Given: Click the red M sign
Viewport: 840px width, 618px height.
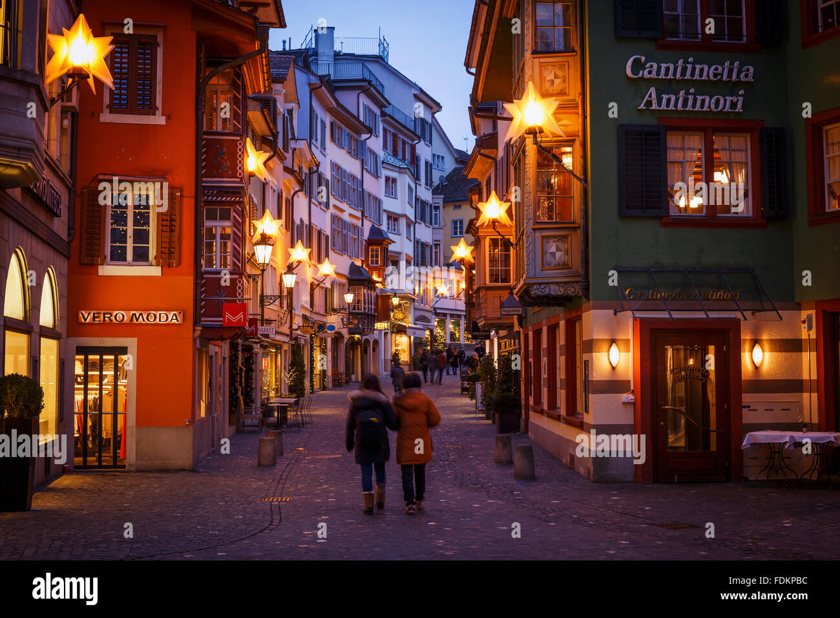Looking at the screenshot, I should (x=234, y=315).
